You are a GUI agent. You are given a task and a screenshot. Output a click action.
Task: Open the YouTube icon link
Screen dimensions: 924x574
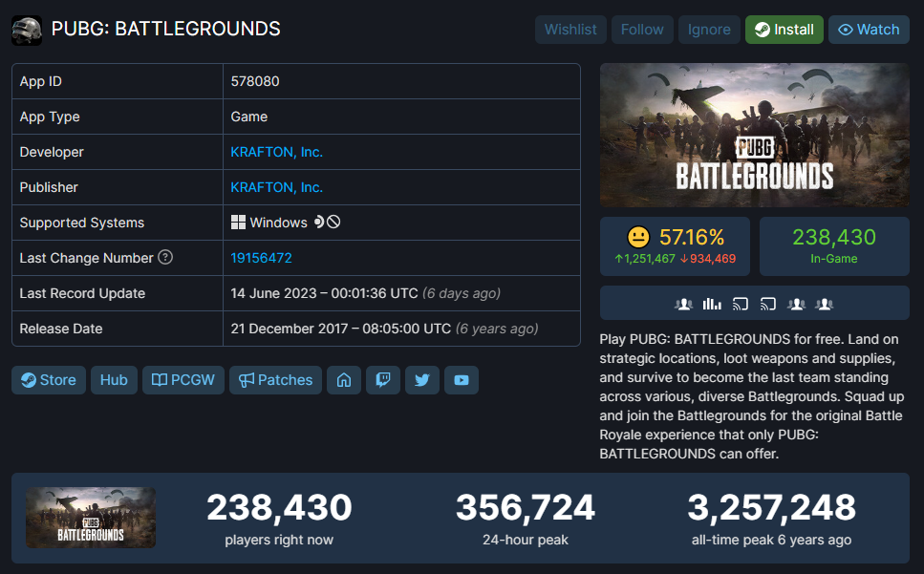click(x=462, y=380)
